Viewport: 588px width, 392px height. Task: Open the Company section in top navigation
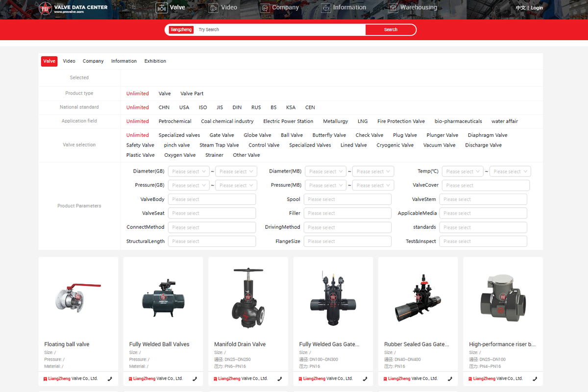280,8
